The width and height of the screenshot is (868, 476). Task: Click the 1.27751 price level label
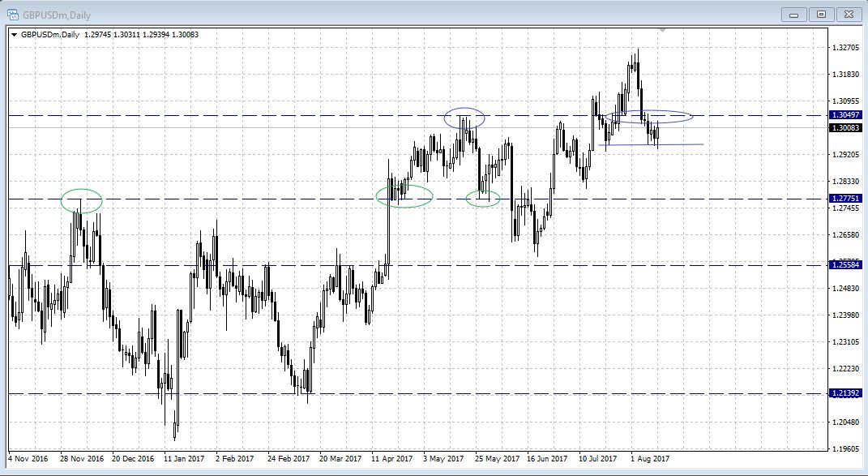pos(844,199)
